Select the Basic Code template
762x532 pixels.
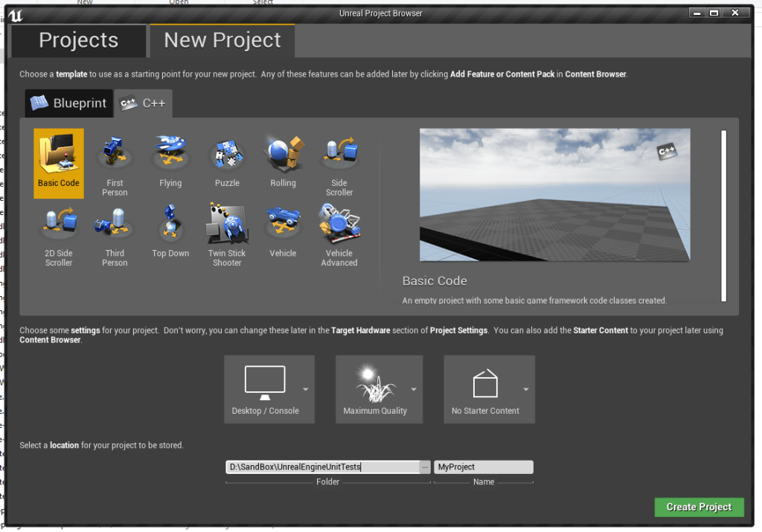[x=58, y=163]
